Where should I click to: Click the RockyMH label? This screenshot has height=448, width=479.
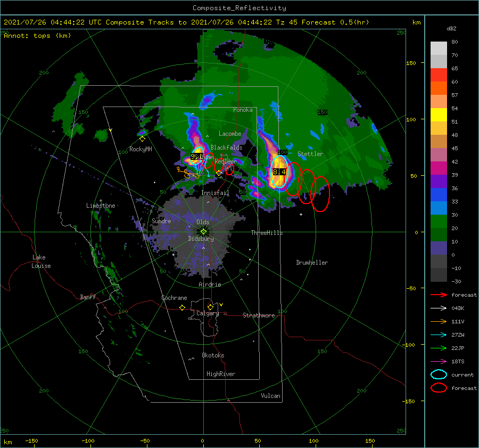pos(141,149)
